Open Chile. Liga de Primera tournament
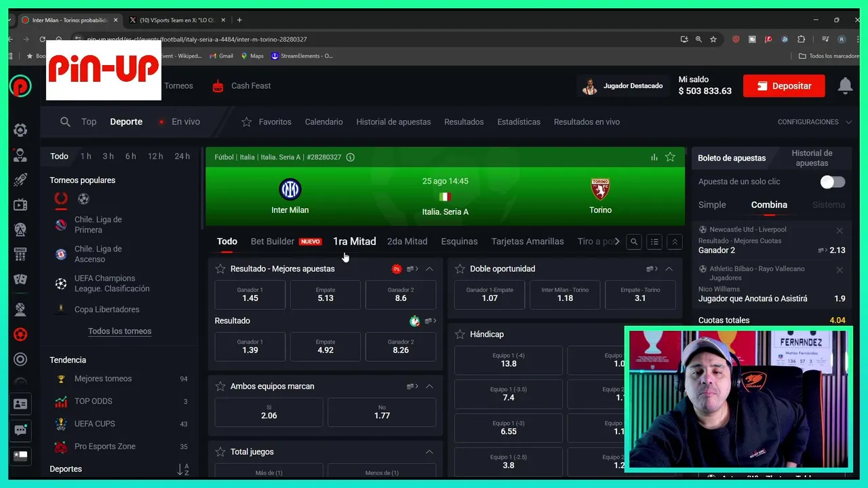 click(x=98, y=224)
